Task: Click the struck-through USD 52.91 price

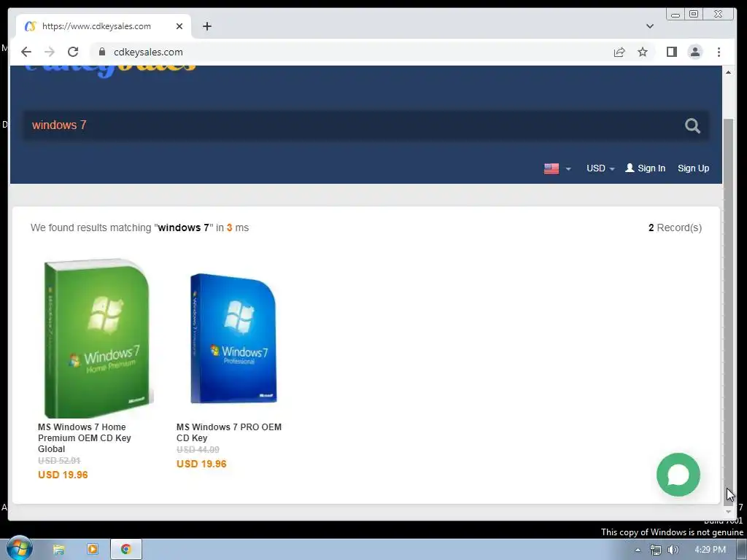Action: point(59,461)
